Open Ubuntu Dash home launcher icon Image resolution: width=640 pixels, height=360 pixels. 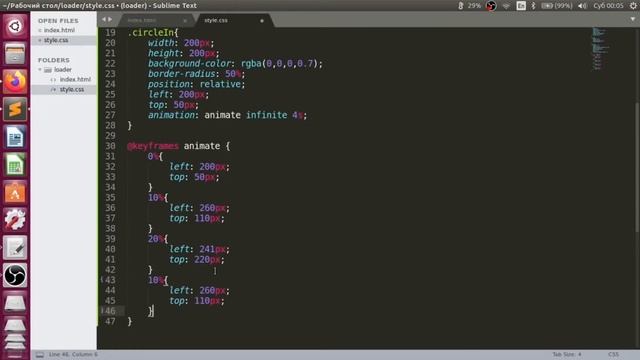tap(15, 26)
